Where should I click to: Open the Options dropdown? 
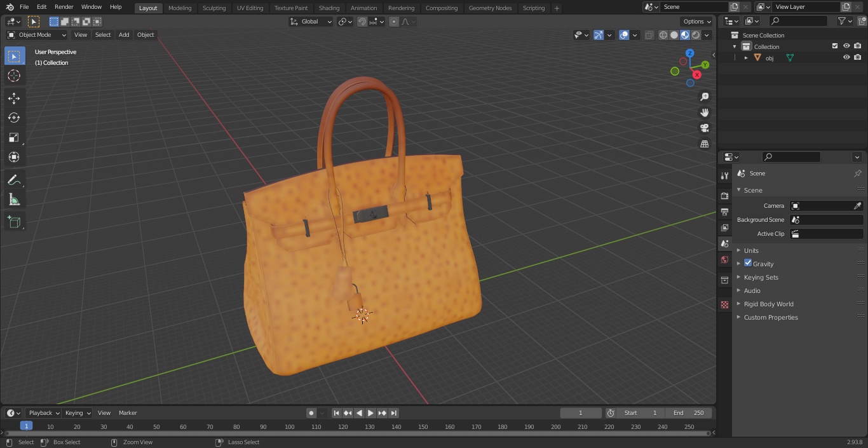pyautogui.click(x=697, y=22)
